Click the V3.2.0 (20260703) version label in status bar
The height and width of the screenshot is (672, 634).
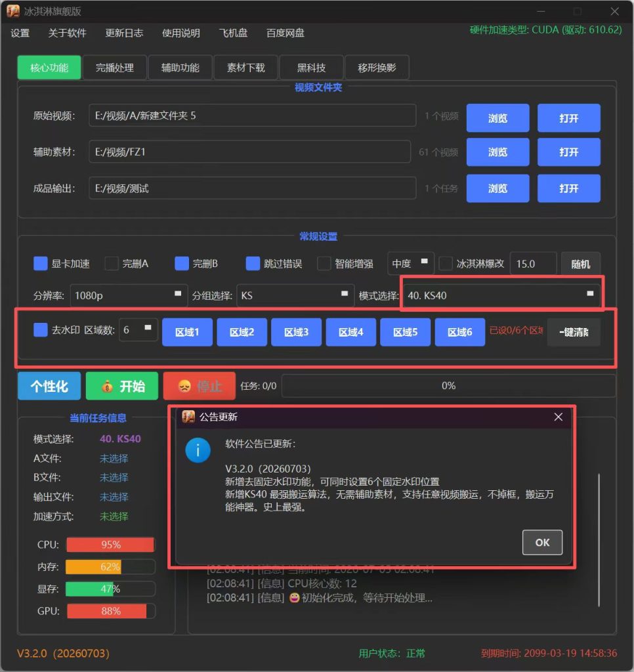[63, 654]
